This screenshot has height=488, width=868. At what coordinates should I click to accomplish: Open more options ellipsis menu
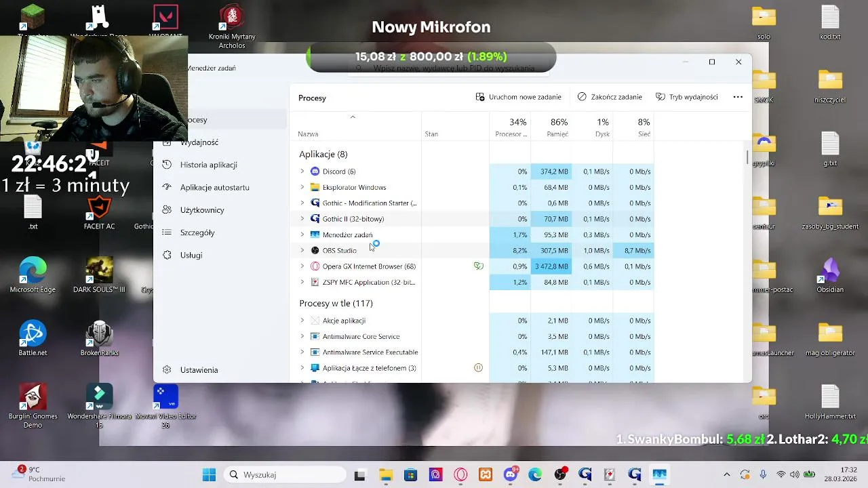click(x=738, y=97)
